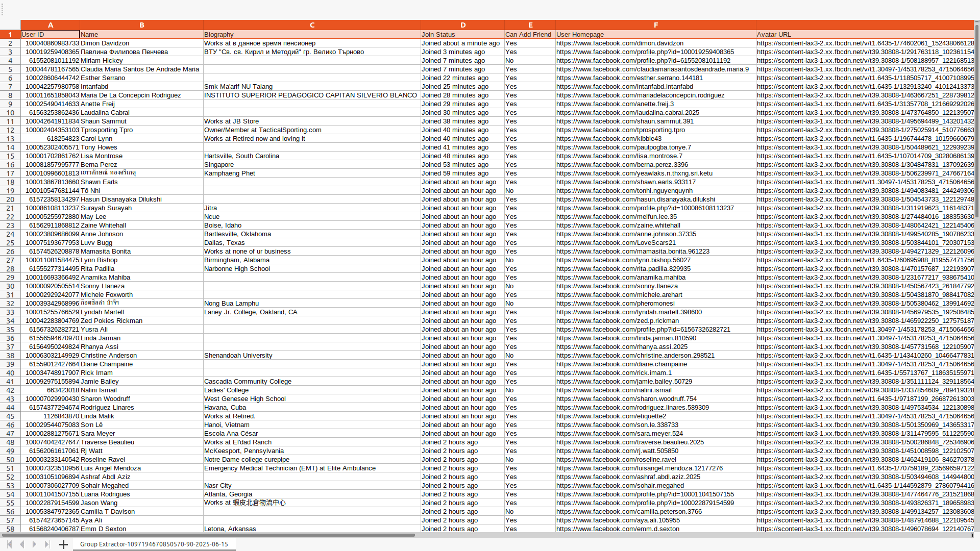Open dimon.davidzon Facebook homepage link

point(620,43)
